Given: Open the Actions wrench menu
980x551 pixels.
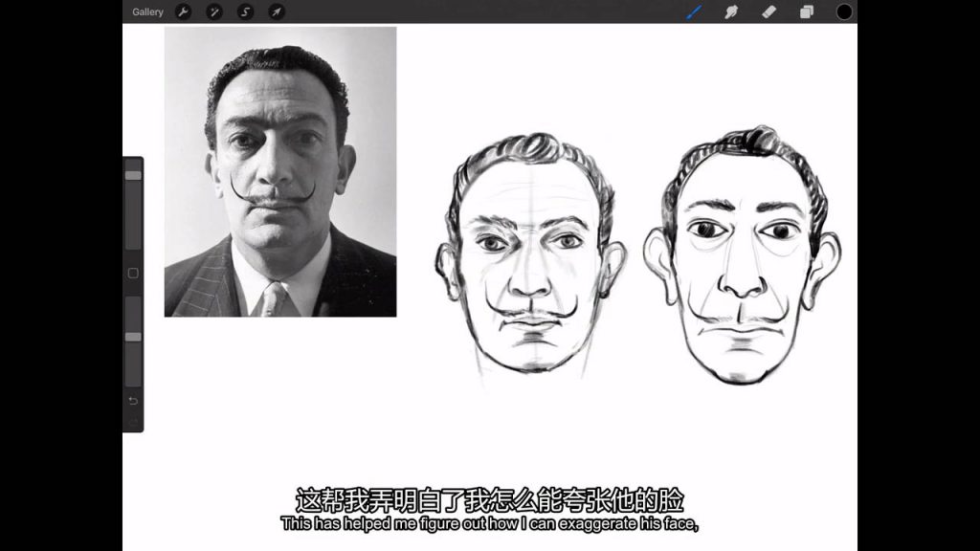Looking at the screenshot, I should click(x=183, y=11).
